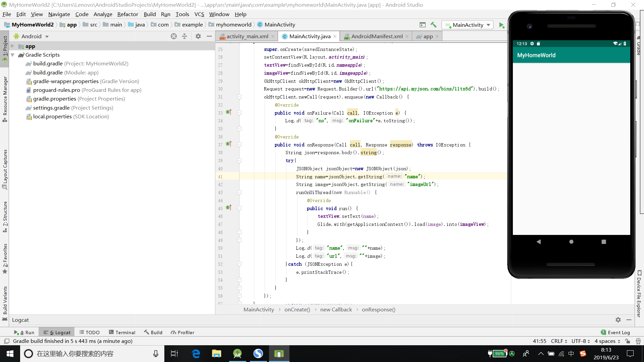Viewport: 644px width, 362px height.
Task: Open Project panel settings gear
Action: [x=198, y=36]
